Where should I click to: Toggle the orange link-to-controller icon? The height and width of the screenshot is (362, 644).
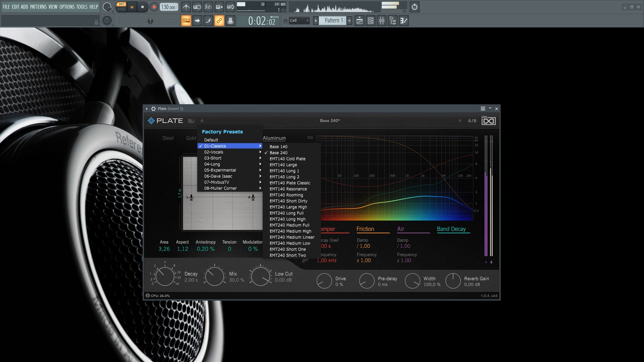219,21
